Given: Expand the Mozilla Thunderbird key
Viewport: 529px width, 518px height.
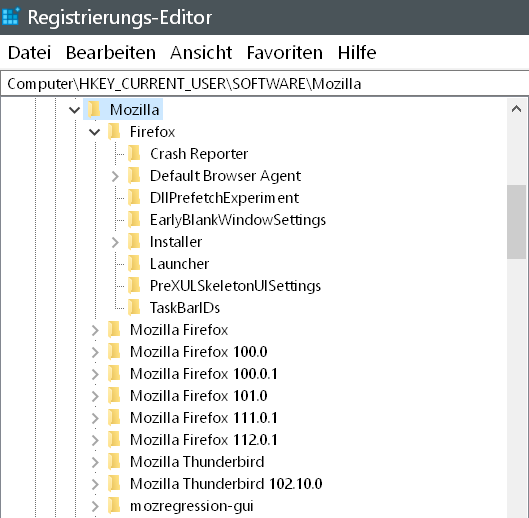Looking at the screenshot, I should click(95, 462).
